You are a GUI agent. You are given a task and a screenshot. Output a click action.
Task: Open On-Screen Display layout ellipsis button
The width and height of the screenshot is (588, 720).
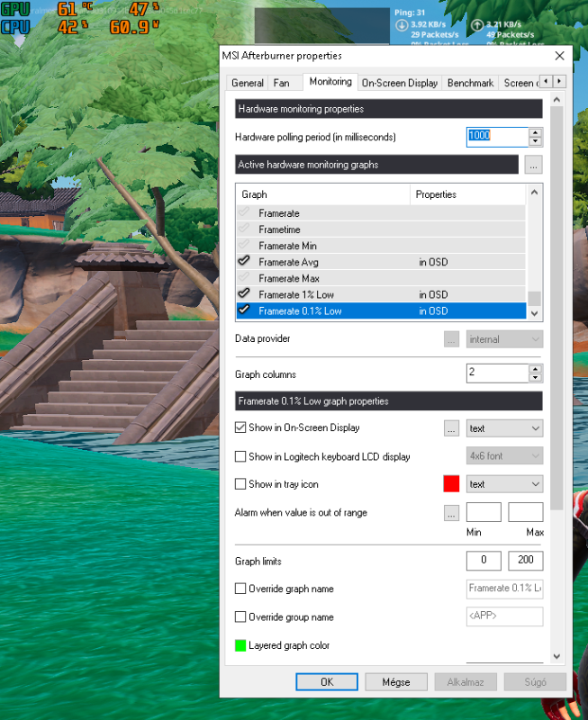pos(451,428)
